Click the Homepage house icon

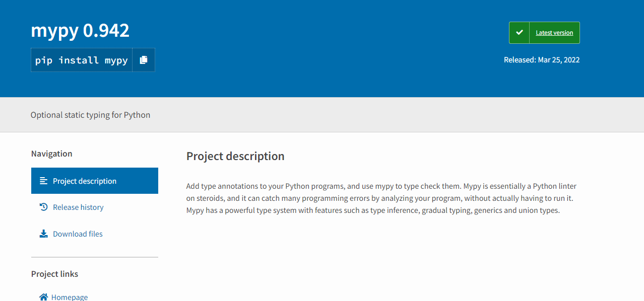click(x=43, y=296)
